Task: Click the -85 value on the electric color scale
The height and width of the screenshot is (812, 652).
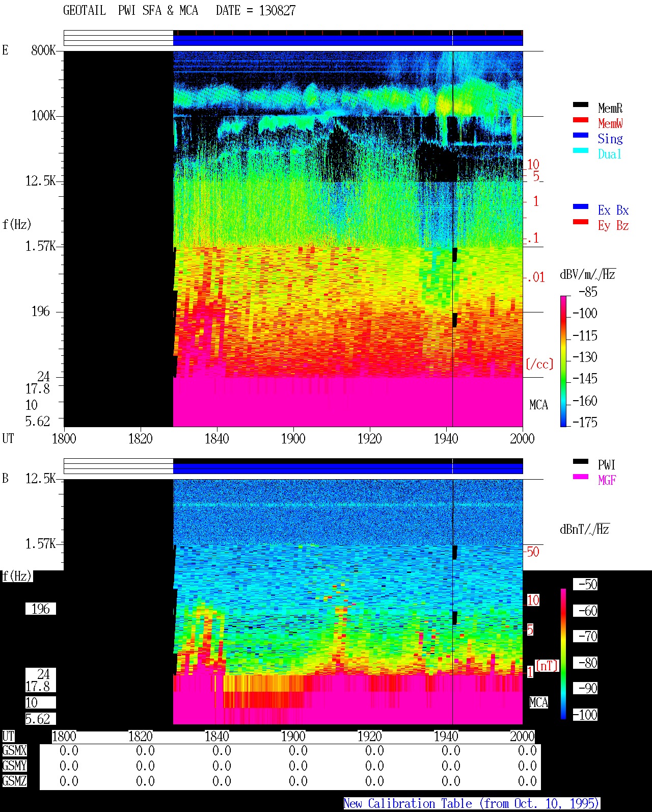Action: [x=588, y=292]
